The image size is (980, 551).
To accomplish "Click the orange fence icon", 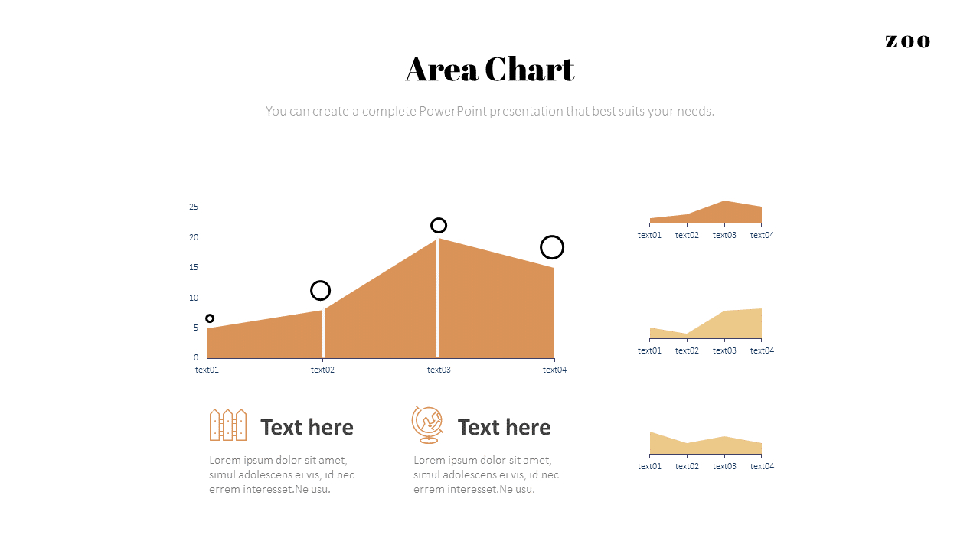I will (228, 425).
